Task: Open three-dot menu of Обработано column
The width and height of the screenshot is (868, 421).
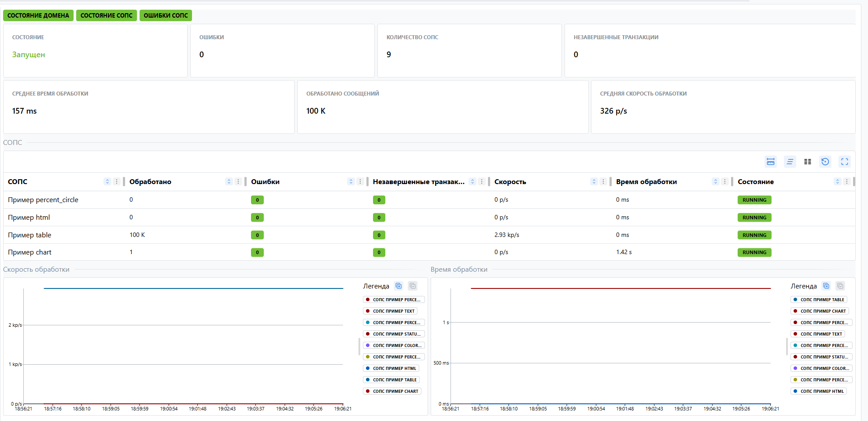Action: pos(238,181)
